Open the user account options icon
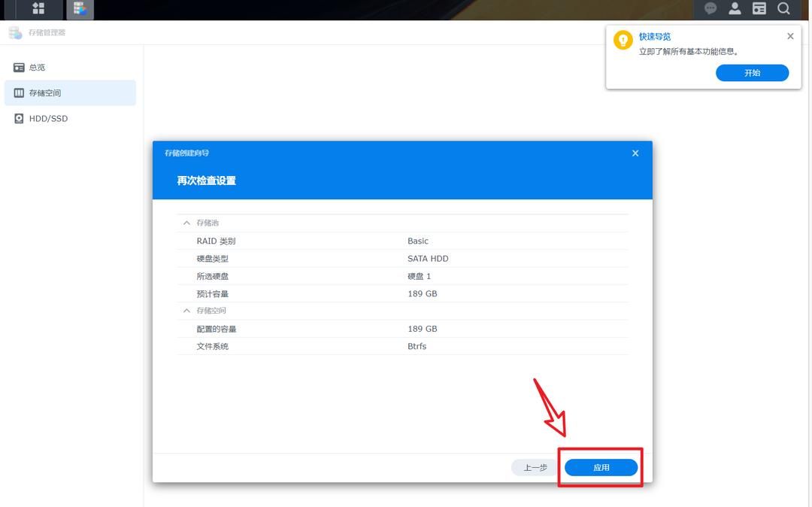 click(735, 9)
